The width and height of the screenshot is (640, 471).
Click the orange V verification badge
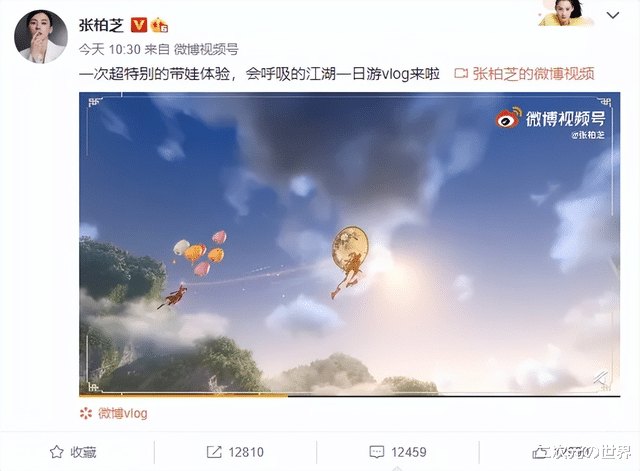click(x=139, y=25)
